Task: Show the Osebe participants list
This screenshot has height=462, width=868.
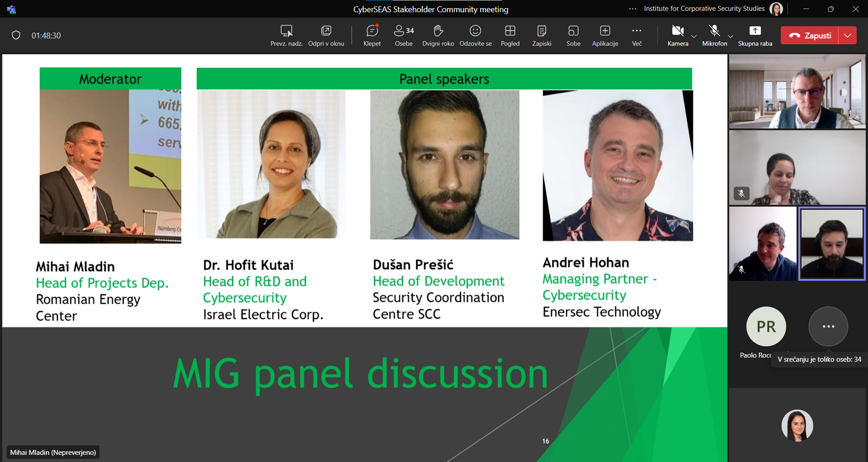Action: [404, 35]
